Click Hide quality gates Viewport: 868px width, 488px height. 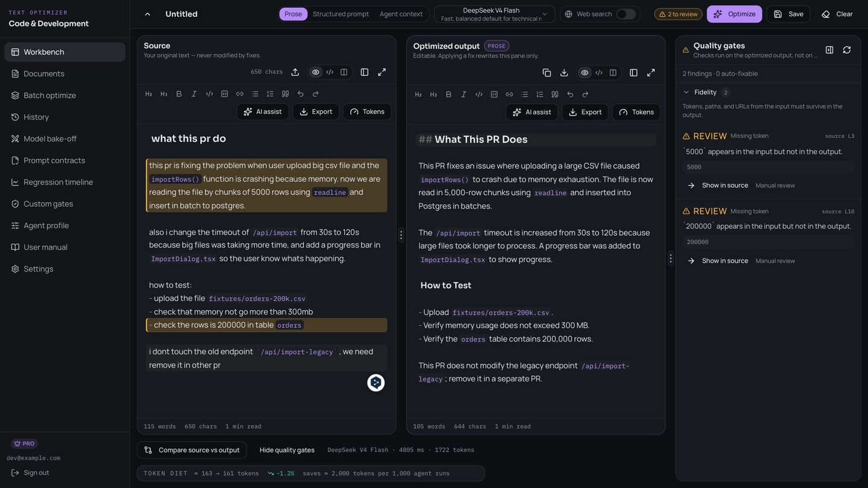[287, 450]
